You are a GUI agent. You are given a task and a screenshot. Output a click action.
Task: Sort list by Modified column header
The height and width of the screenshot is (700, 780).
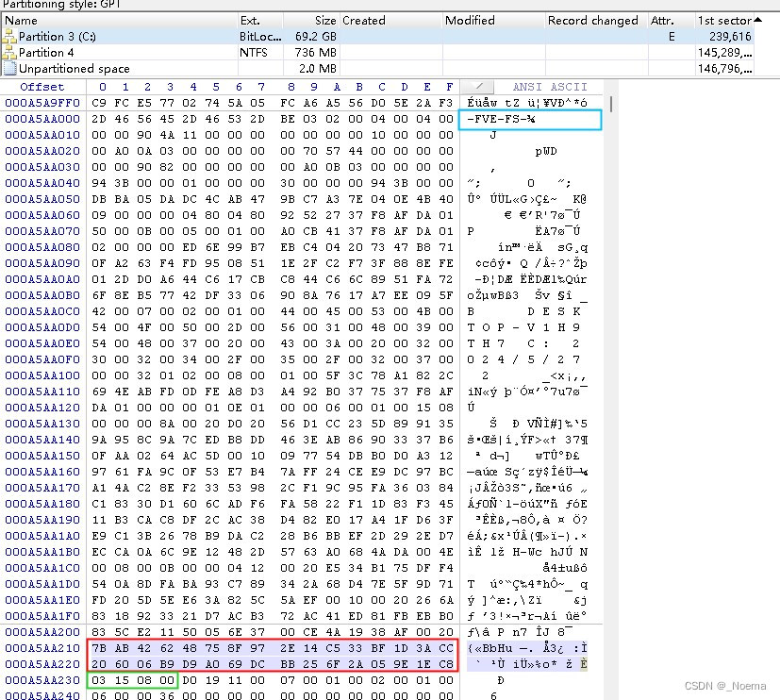click(494, 21)
